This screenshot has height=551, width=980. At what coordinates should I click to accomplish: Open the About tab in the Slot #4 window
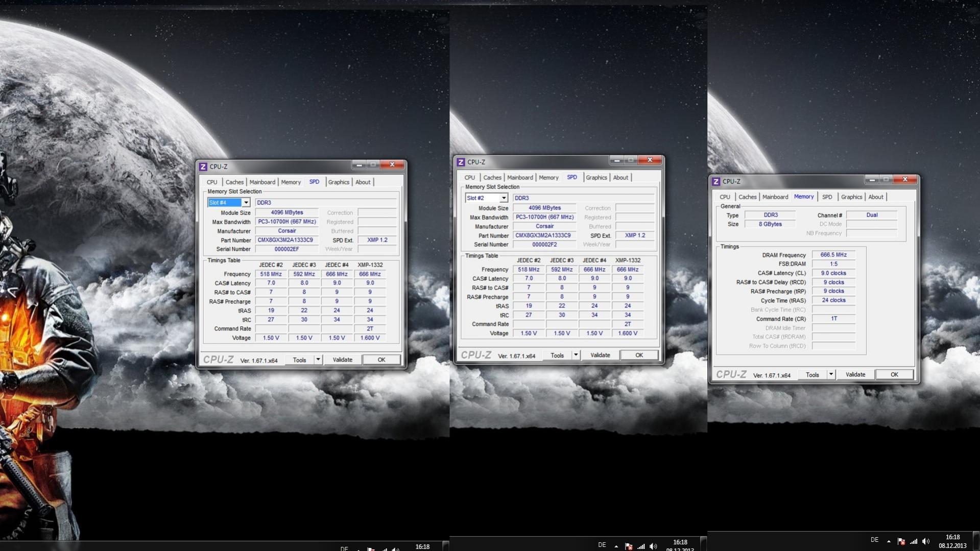[363, 182]
